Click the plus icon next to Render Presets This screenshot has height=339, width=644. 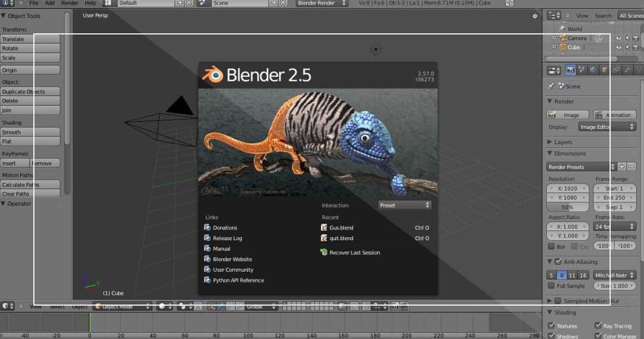621,167
